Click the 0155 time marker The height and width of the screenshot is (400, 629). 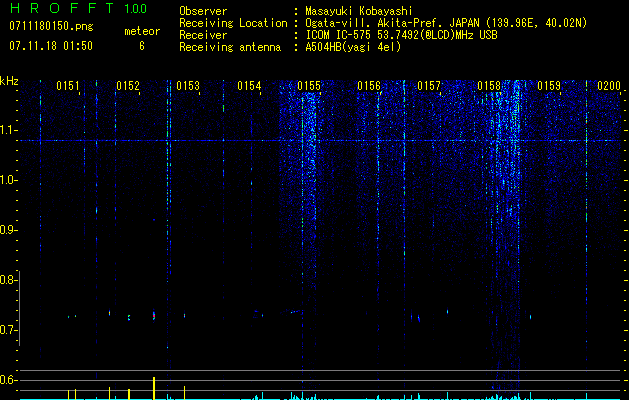[309, 86]
